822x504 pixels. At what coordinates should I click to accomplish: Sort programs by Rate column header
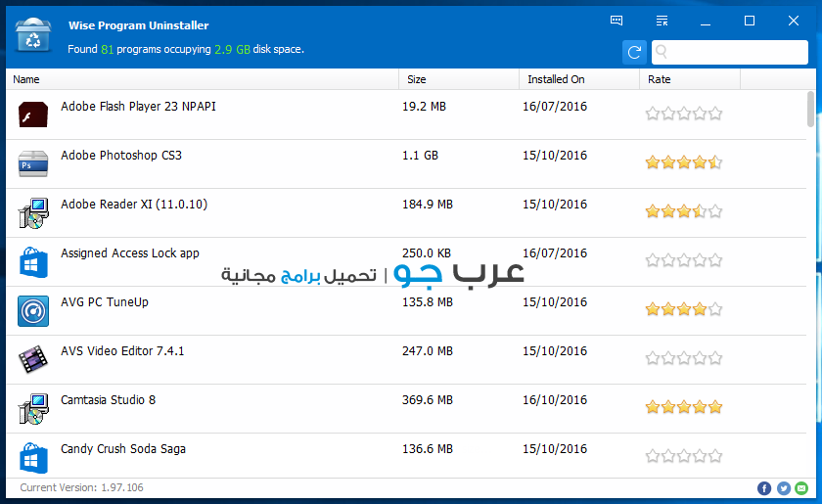690,79
